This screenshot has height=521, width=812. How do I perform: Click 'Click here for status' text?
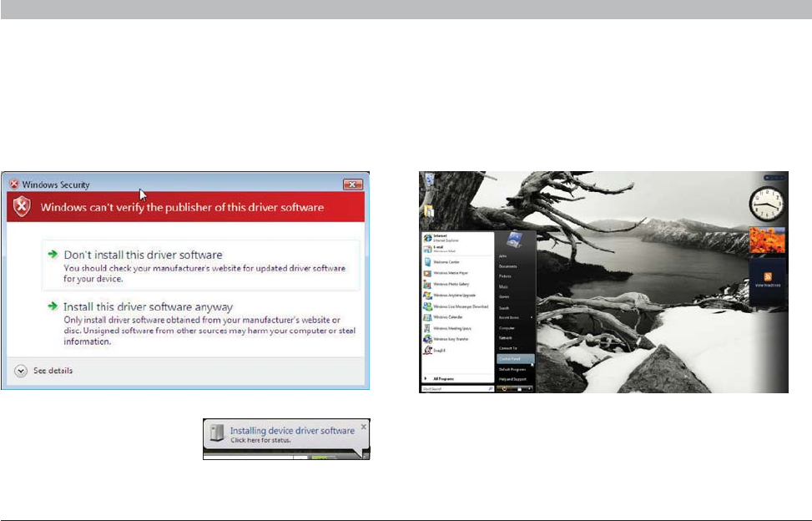pos(260,440)
